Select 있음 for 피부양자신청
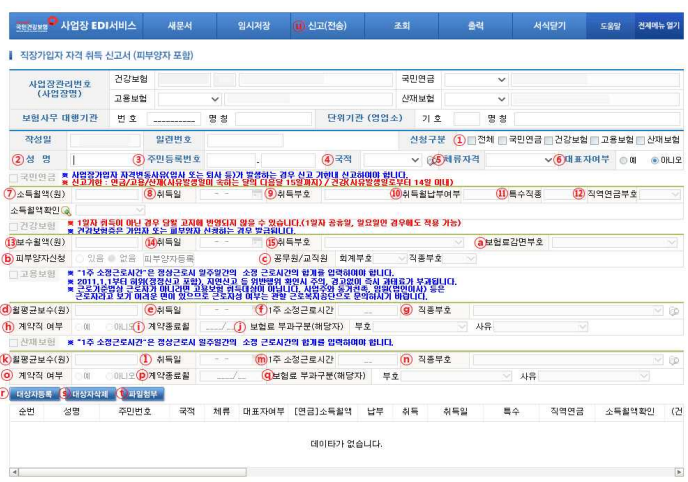This screenshot has height=482, width=688. 80,258
